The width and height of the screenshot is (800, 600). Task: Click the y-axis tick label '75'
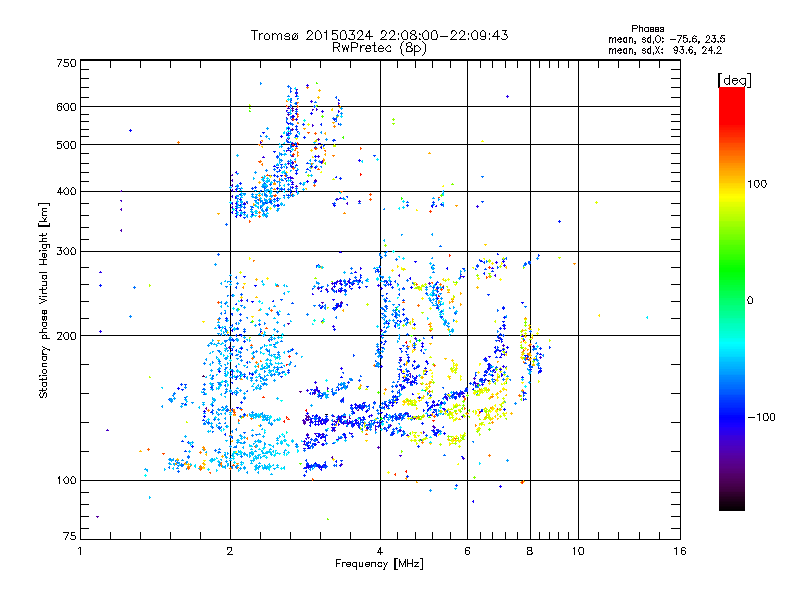(x=70, y=536)
